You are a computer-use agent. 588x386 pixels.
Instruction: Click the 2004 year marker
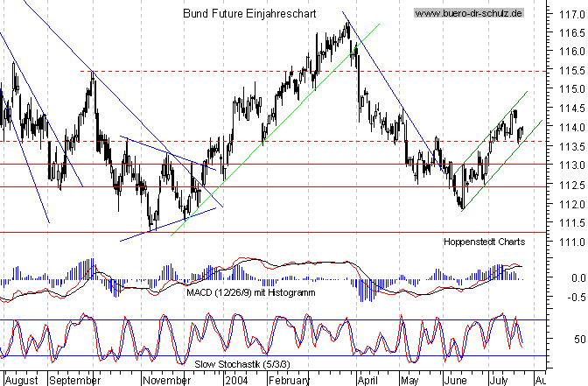(236, 381)
